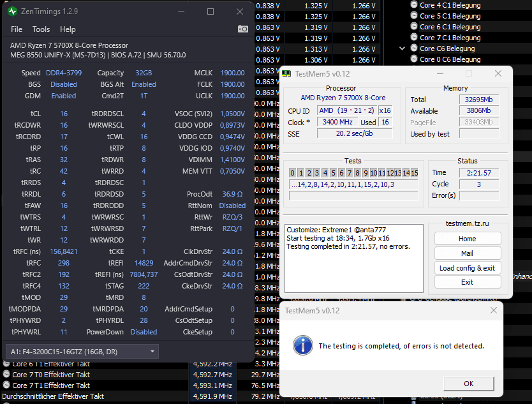The height and width of the screenshot is (404, 532).
Task: Click Core 0 C6 Belegung sensor row label
Action: pyautogui.click(x=450, y=59)
